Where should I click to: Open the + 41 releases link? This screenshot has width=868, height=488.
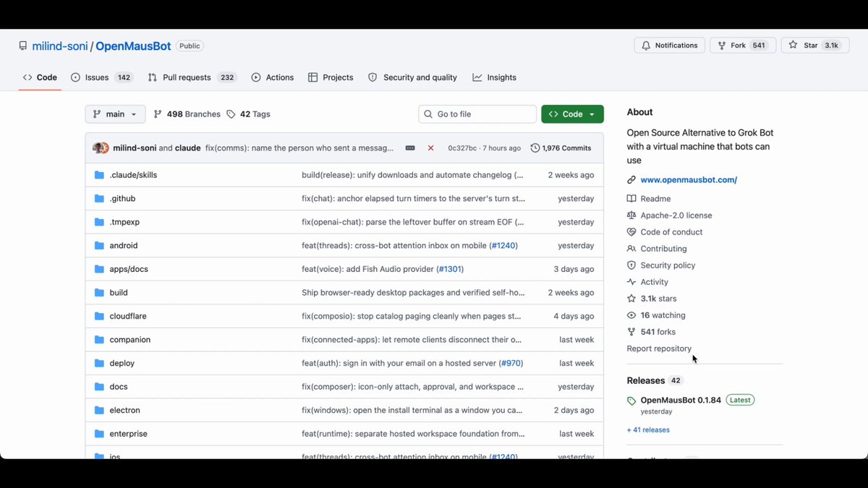(x=648, y=430)
